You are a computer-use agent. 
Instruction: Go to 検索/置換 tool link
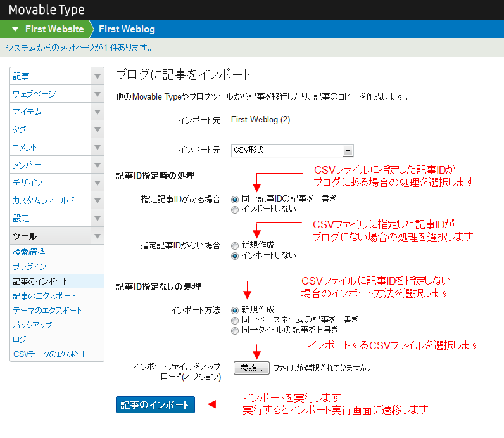[x=29, y=252]
